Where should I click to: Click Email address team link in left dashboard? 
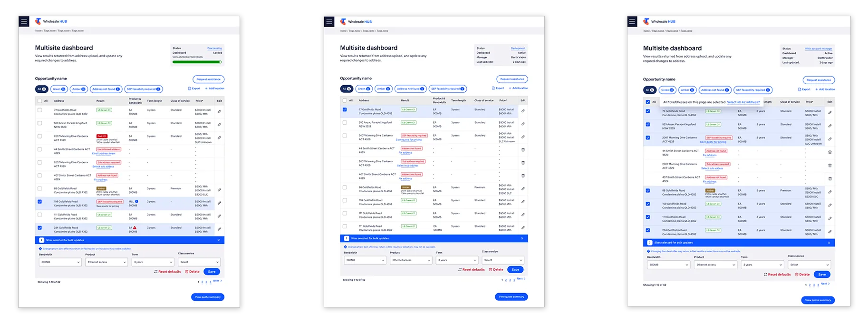pyautogui.click(x=104, y=154)
